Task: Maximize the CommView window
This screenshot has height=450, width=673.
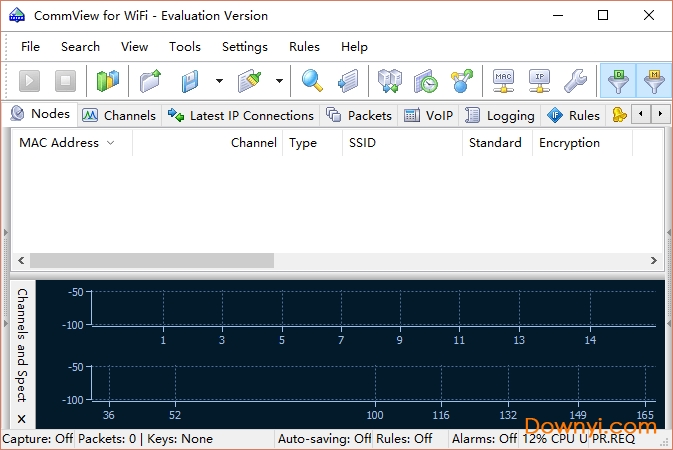Action: click(x=603, y=15)
